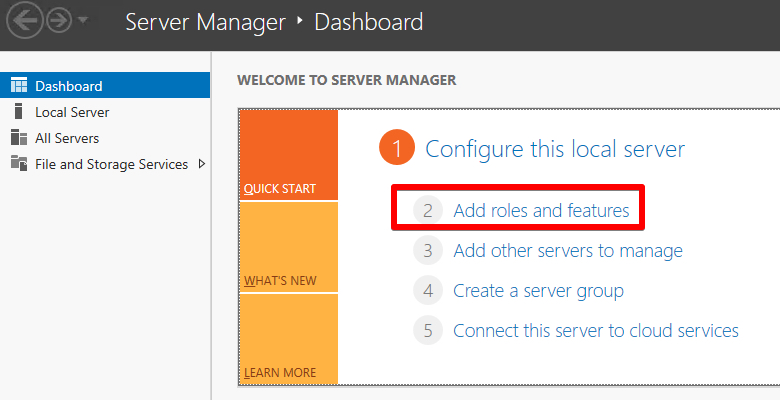Click Add other servers to manage link
This screenshot has width=780, height=400.
(568, 251)
